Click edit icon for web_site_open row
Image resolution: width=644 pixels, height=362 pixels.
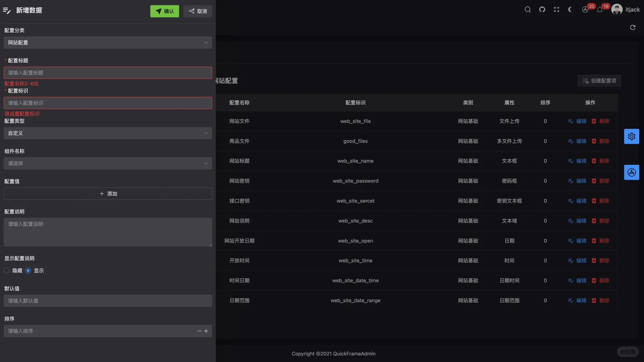tap(571, 241)
